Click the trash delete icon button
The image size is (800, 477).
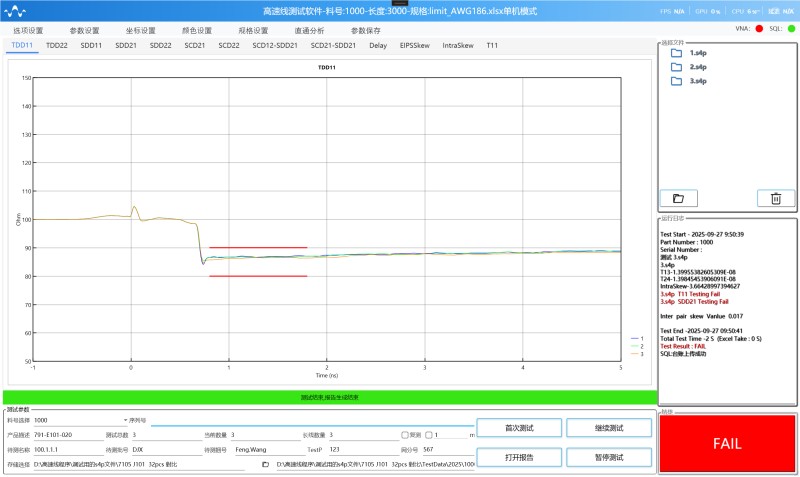coord(775,198)
